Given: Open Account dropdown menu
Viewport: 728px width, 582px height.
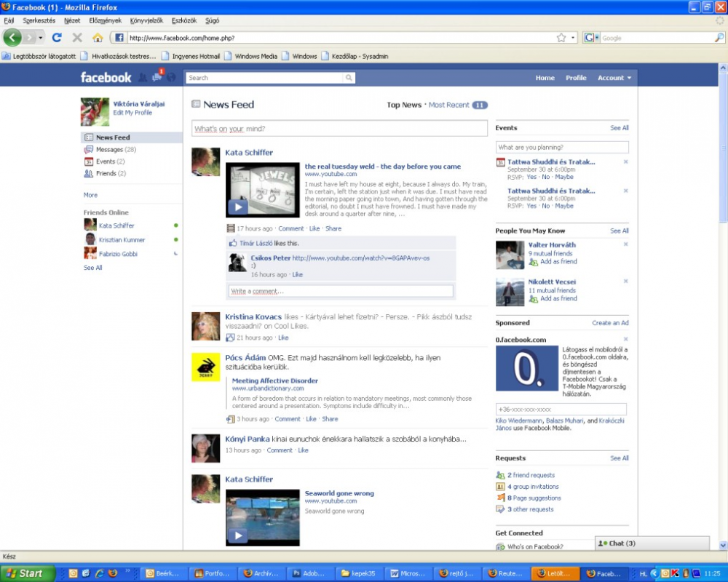Looking at the screenshot, I should point(614,78).
